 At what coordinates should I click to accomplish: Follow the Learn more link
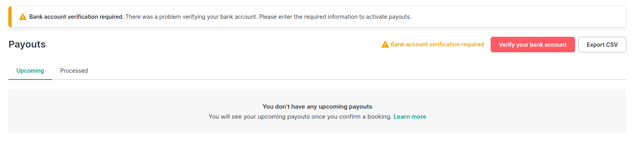coord(410,117)
